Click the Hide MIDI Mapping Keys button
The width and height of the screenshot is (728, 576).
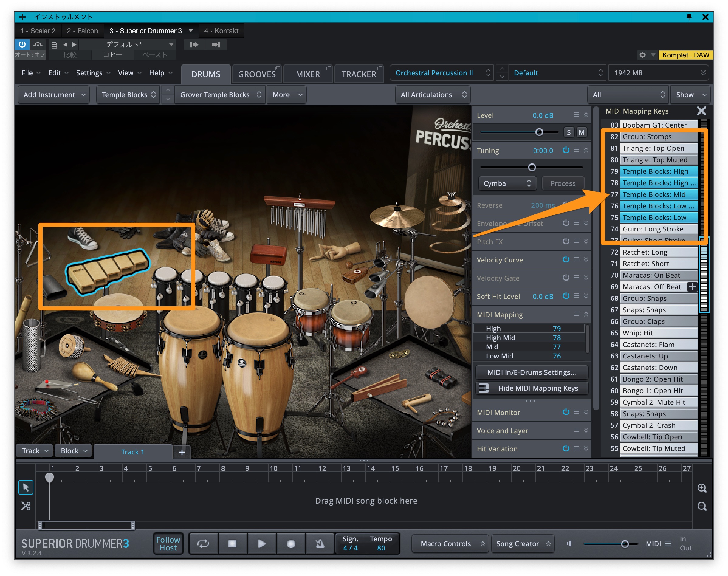click(531, 388)
